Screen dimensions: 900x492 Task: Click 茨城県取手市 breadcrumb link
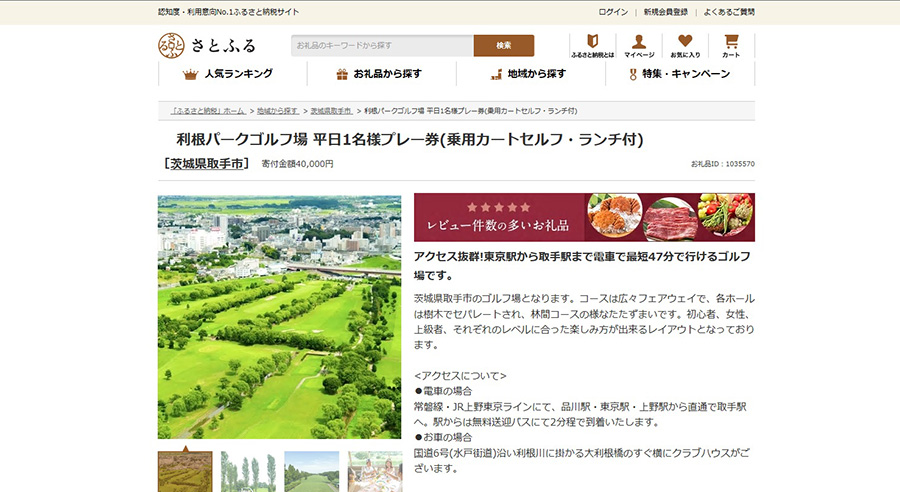click(331, 110)
